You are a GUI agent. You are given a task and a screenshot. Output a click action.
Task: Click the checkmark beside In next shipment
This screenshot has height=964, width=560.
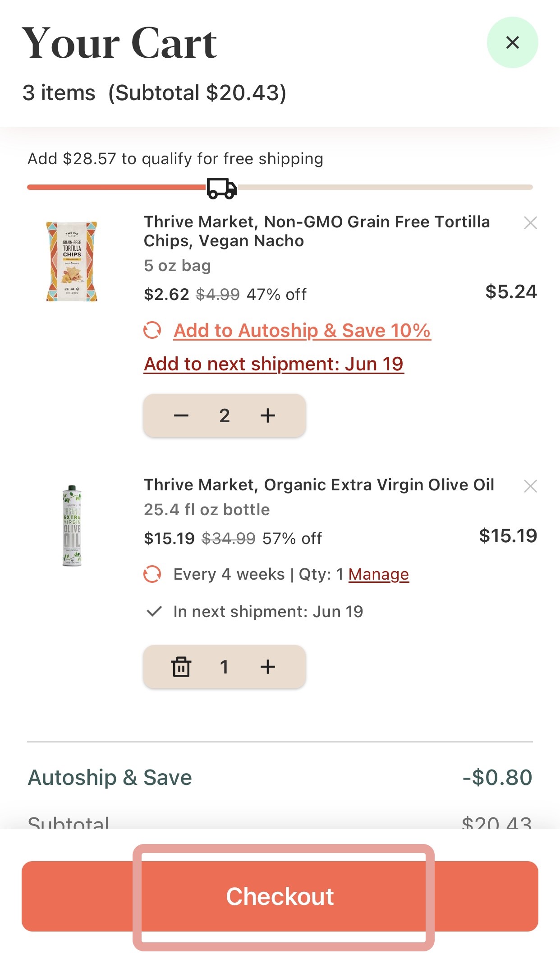click(154, 612)
